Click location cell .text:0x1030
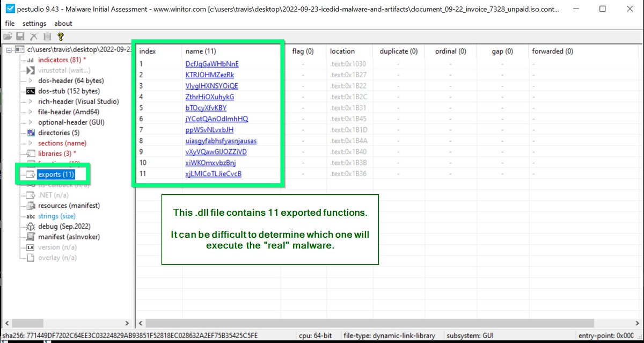The image size is (644, 343). [348, 64]
